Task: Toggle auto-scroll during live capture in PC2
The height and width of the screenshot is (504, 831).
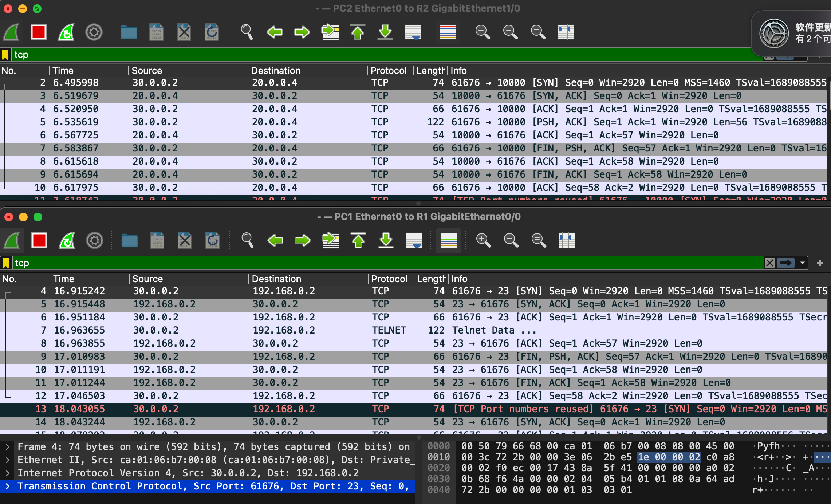Action: pos(413,32)
